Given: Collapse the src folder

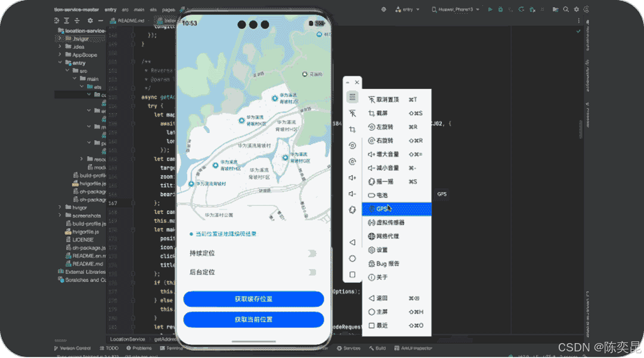Looking at the screenshot, I should click(x=67, y=70).
